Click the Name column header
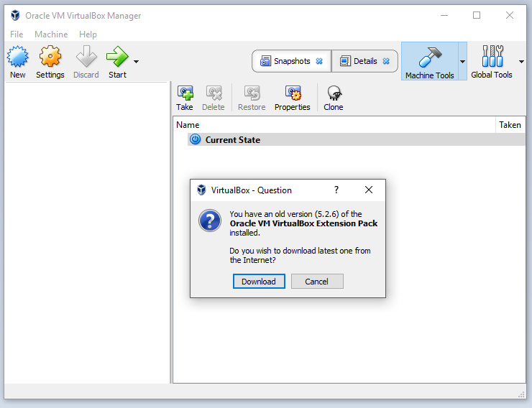 [x=188, y=125]
